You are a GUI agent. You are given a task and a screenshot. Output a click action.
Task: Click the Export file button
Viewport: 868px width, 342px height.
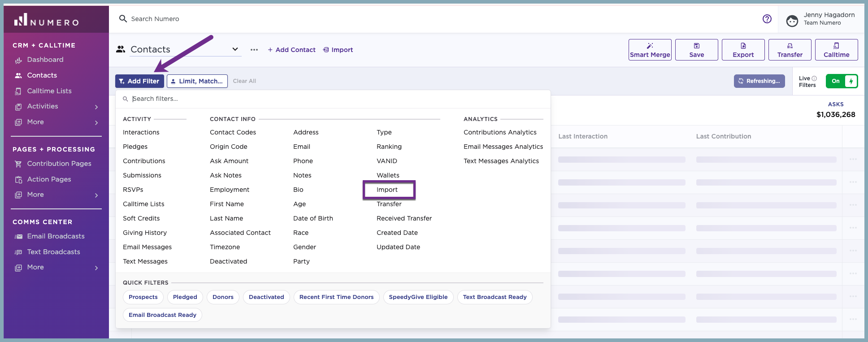(x=743, y=50)
